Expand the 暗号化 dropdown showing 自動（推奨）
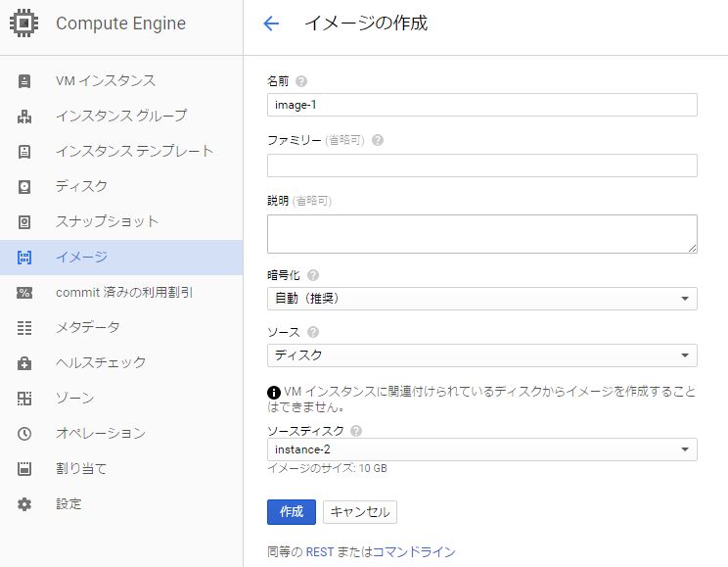Viewport: 728px width, 567px height. [x=482, y=299]
